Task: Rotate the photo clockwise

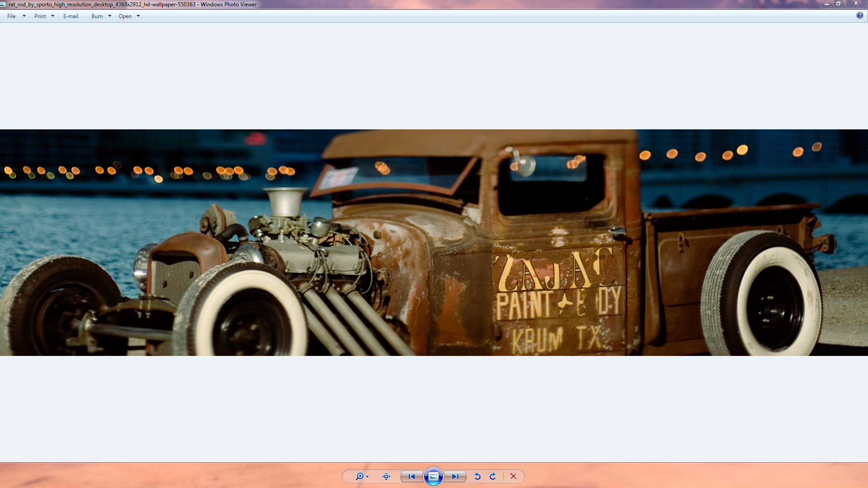Action: click(x=493, y=476)
